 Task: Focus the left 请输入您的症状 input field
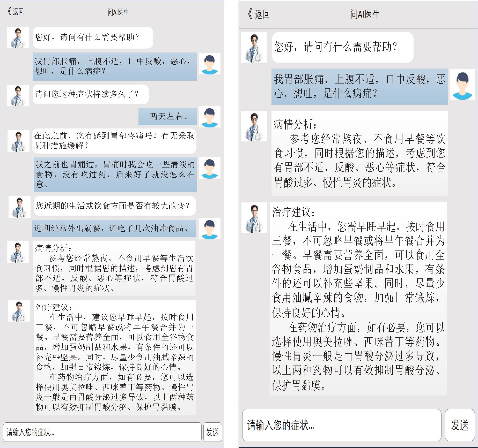point(102,432)
